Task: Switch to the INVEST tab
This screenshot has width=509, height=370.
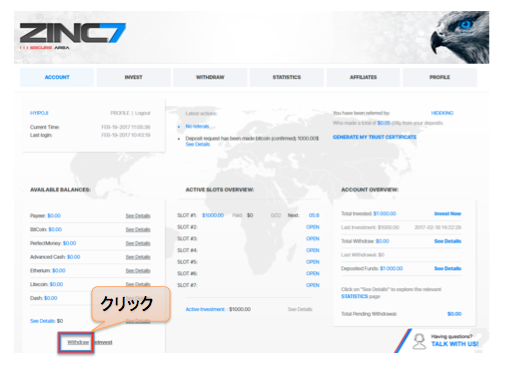Action: [133, 77]
